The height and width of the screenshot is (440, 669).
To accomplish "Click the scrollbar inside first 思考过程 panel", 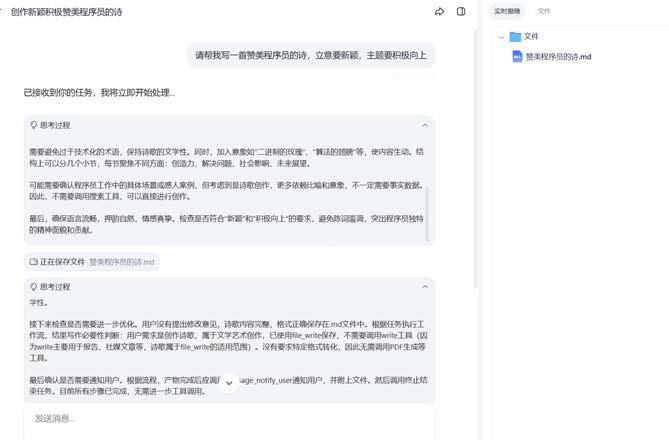I will tap(427, 213).
